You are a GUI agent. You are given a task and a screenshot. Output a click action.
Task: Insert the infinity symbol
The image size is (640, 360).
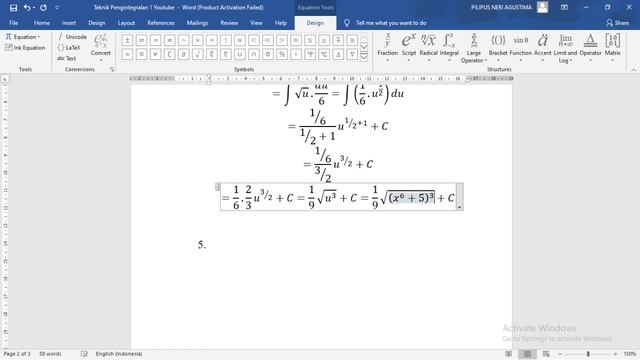(141, 40)
